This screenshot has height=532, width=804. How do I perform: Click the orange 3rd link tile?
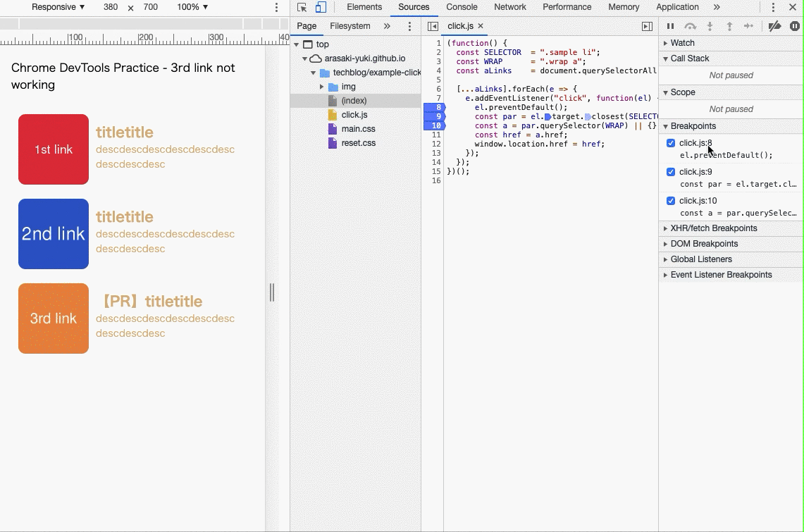(54, 318)
